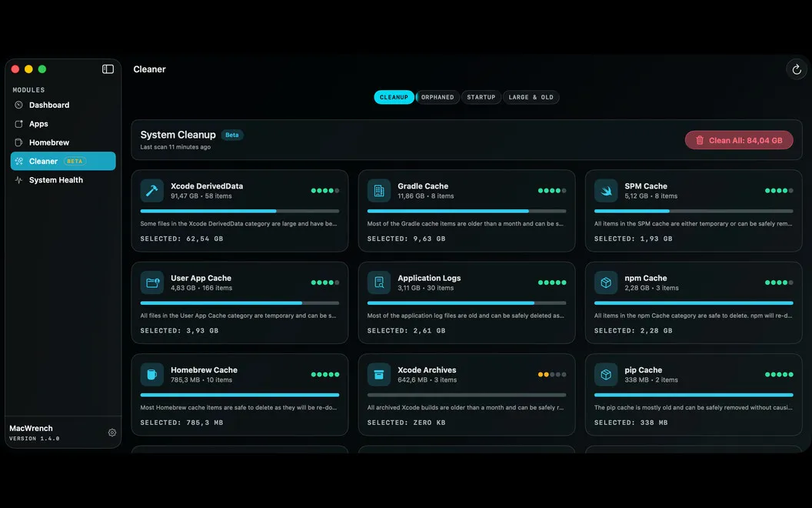Switch to the Cleanup tab
Image resolution: width=812 pixels, height=508 pixels.
pyautogui.click(x=394, y=97)
